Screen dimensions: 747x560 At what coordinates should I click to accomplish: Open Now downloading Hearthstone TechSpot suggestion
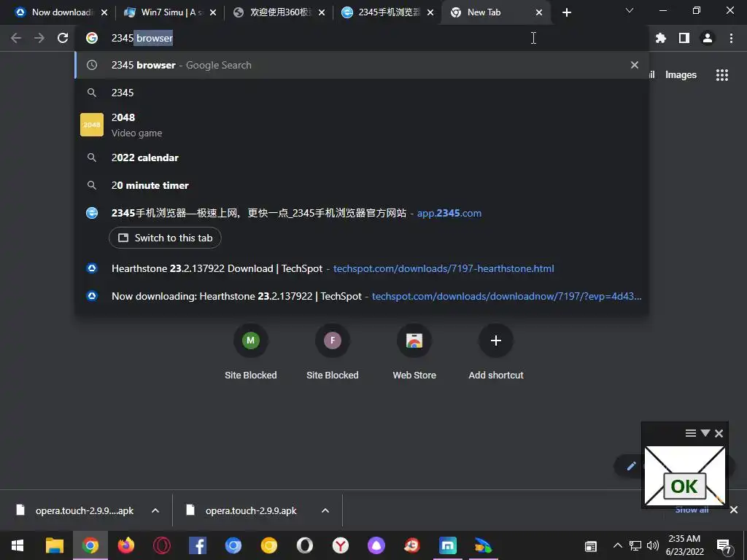click(361, 296)
